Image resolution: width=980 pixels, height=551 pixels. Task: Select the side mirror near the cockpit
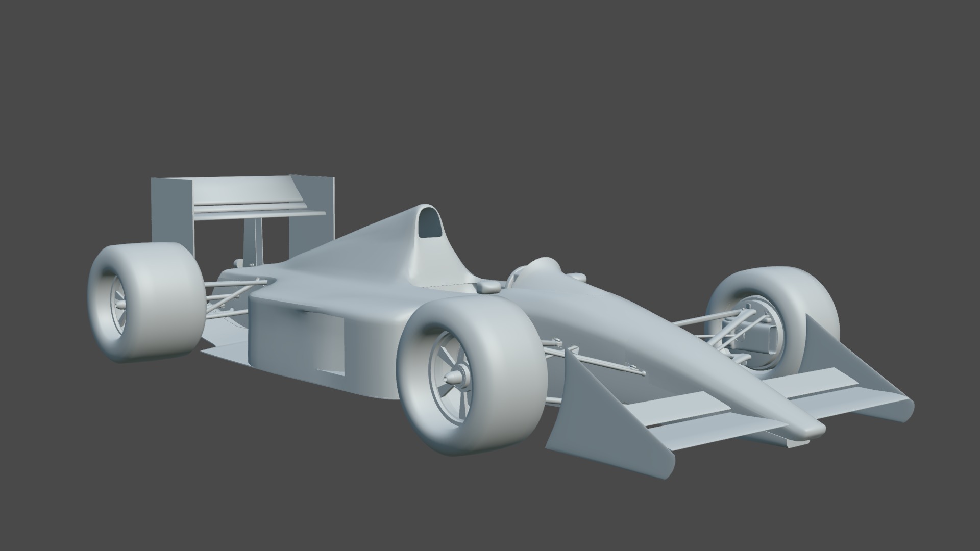click(x=489, y=286)
